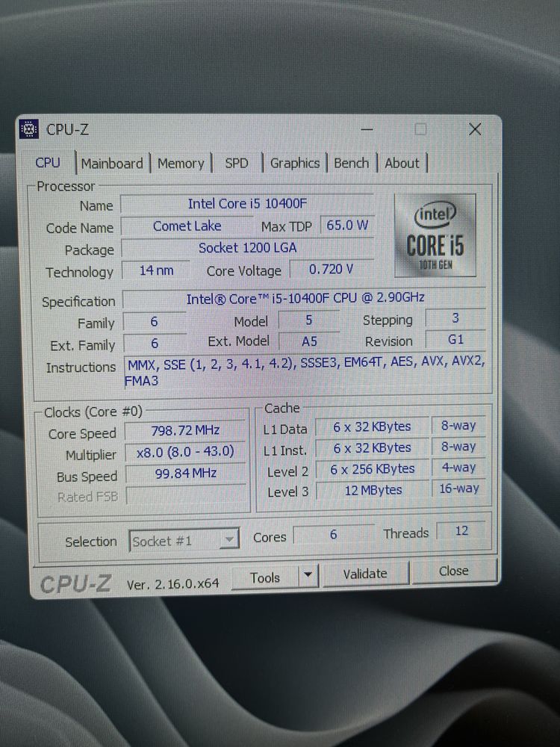Viewport: 560px width, 747px height.
Task: Expand the Socket #1 selection combo box
Action: coord(184,540)
